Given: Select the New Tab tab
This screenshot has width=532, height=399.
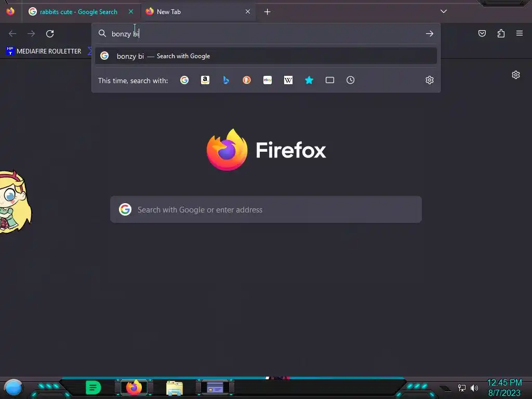Looking at the screenshot, I should click(198, 12).
